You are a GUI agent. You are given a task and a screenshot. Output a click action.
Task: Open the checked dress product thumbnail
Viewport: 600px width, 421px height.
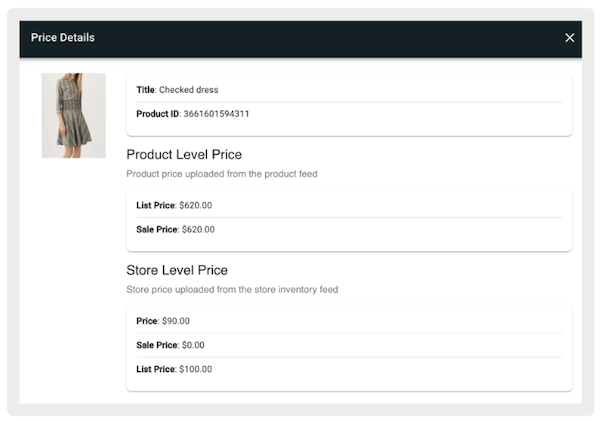pyautogui.click(x=74, y=115)
